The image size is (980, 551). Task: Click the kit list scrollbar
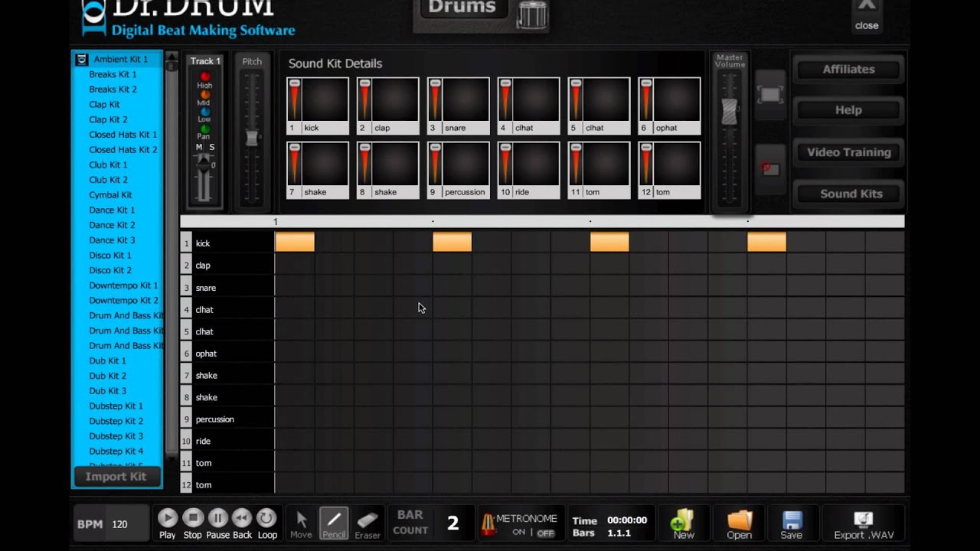171,256
